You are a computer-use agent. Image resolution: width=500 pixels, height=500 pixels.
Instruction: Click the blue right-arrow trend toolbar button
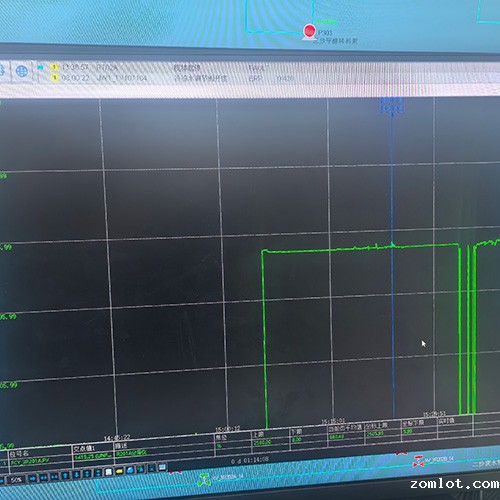(x=33, y=479)
